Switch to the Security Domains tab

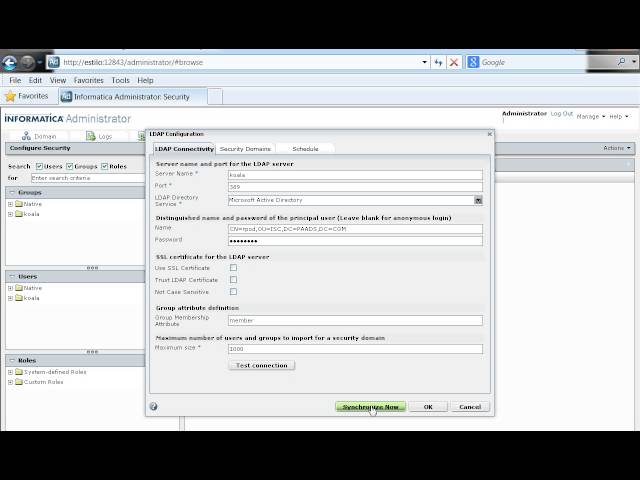245,149
